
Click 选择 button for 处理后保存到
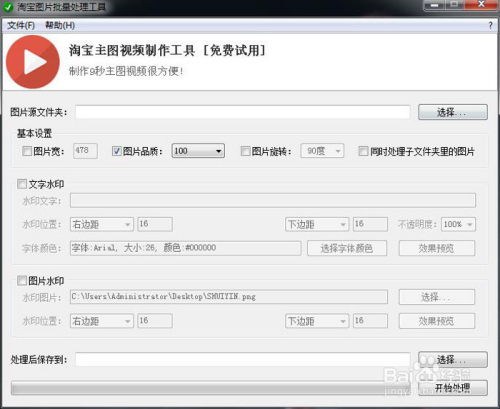click(x=453, y=360)
